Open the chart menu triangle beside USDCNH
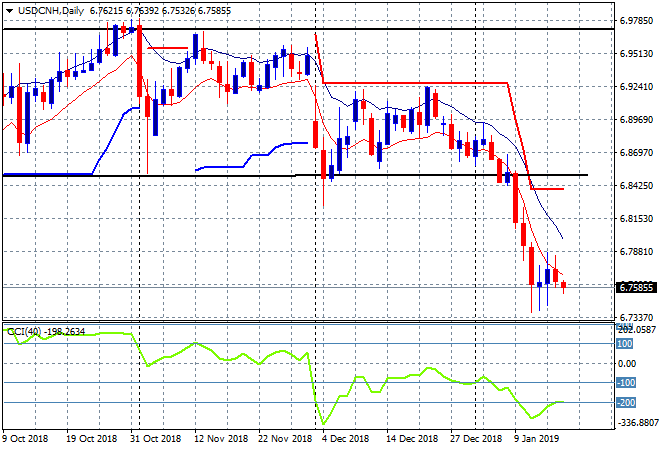This screenshot has width=660, height=450. click(x=9, y=11)
